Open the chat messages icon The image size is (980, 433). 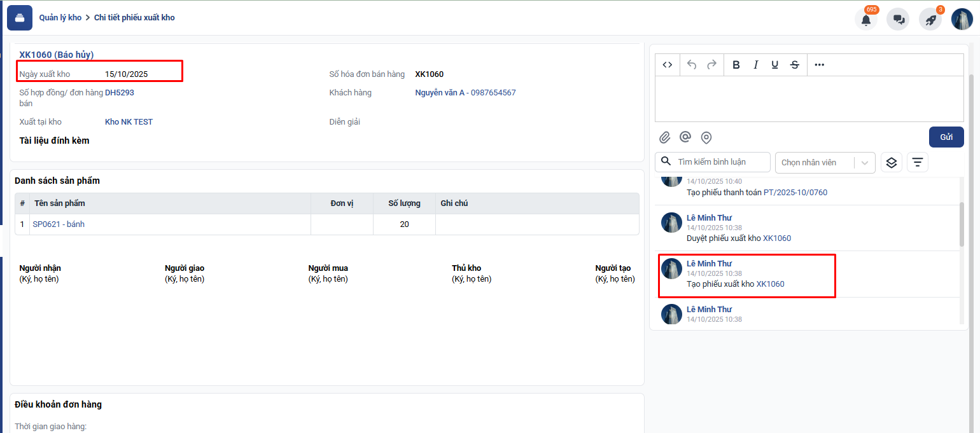(899, 20)
